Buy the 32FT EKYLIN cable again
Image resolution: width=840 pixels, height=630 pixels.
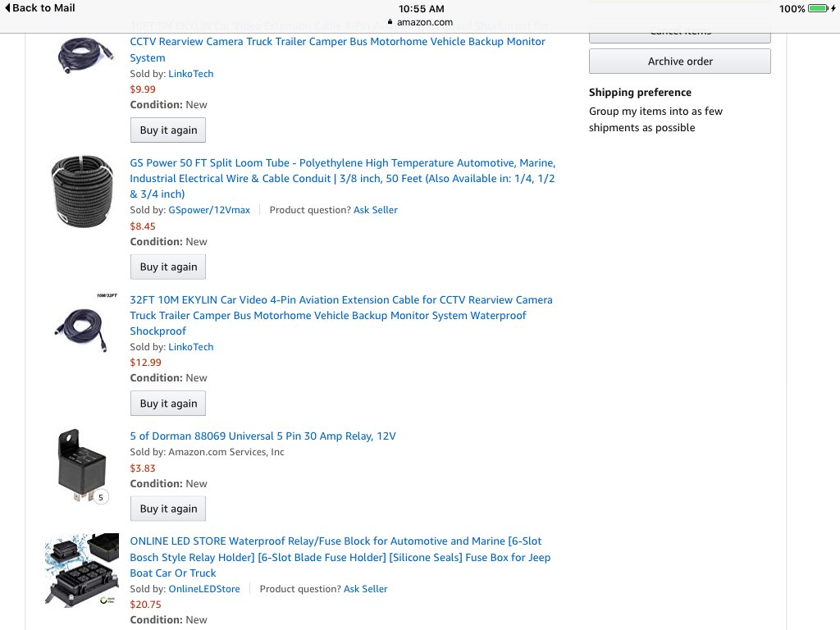click(168, 404)
